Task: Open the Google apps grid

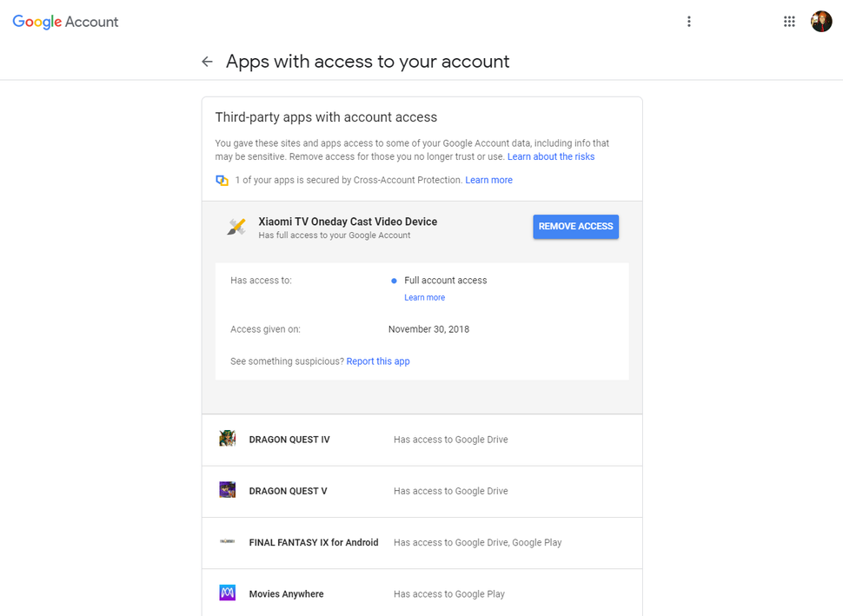Action: coord(789,21)
